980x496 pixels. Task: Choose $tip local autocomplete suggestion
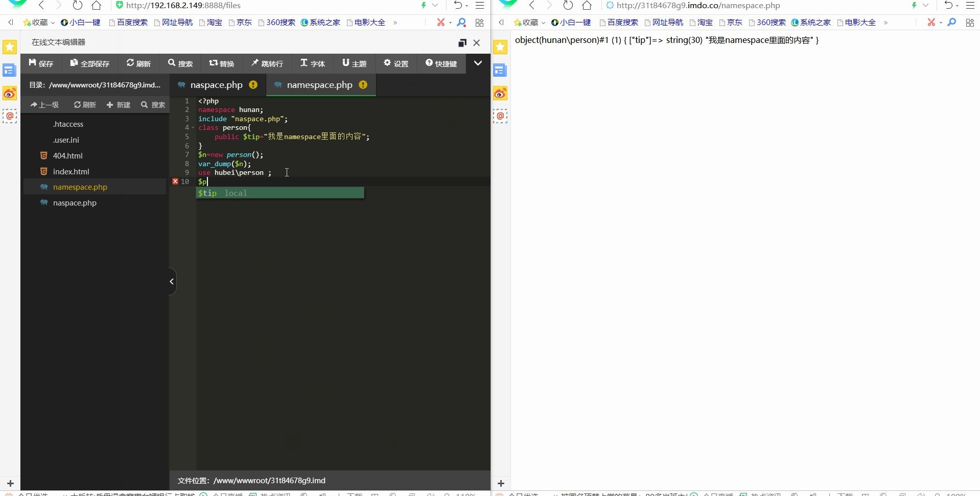[x=280, y=193]
